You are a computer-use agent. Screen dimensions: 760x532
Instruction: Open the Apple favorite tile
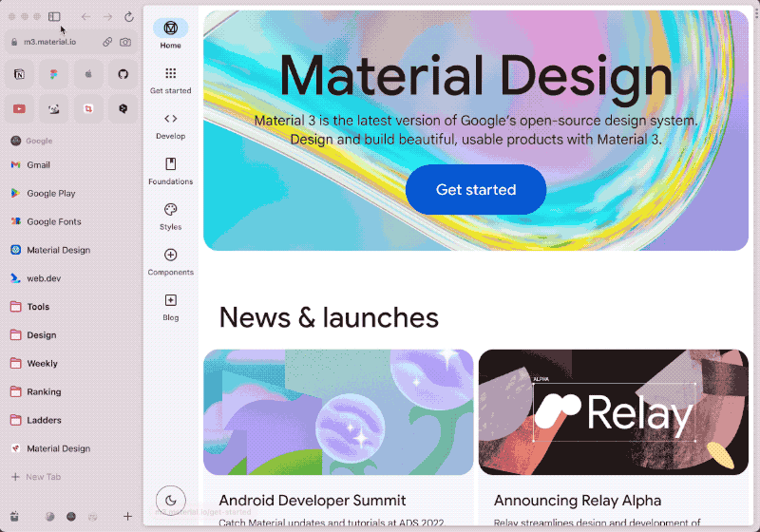coord(88,74)
